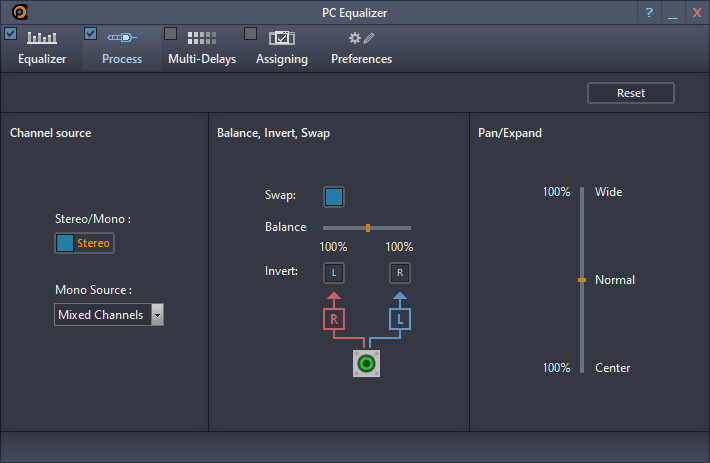Invert the right channel with the R button
Viewport: 710px width, 463px height.
tap(400, 273)
